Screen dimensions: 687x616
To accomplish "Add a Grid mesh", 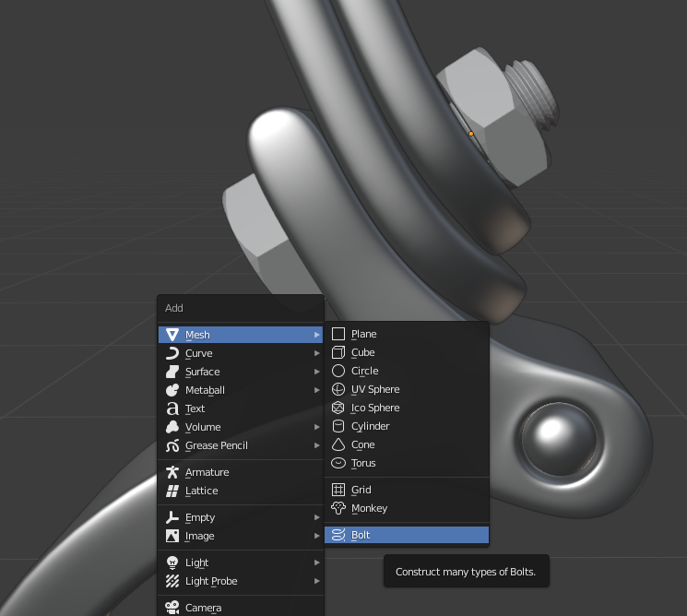I will (x=407, y=490).
